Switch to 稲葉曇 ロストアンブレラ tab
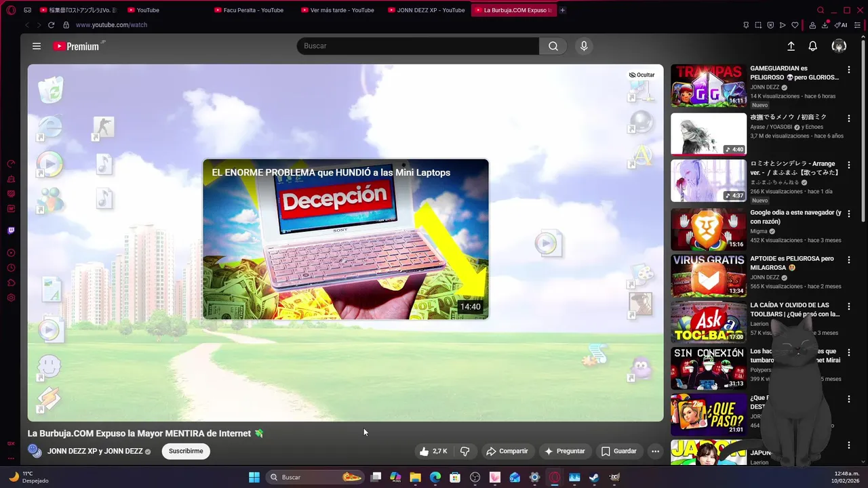The height and width of the screenshot is (488, 868). pyautogui.click(x=78, y=10)
